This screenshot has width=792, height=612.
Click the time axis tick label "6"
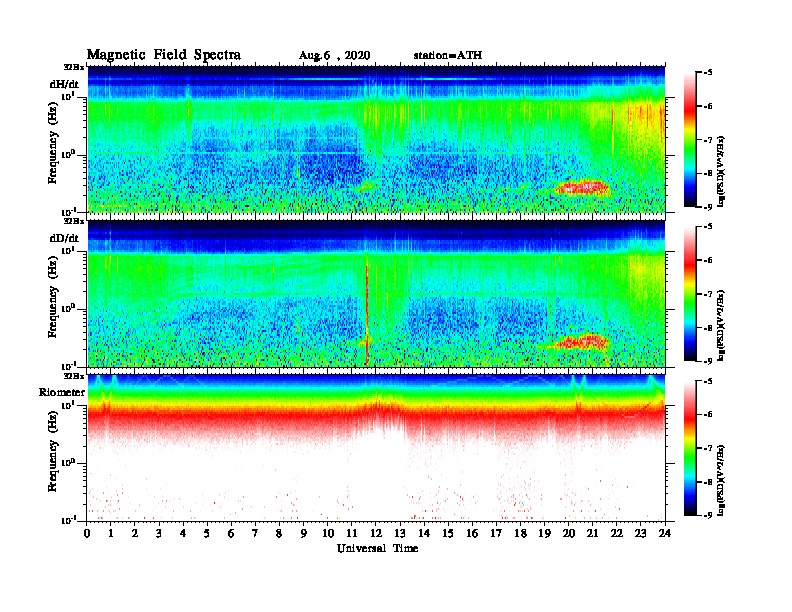(231, 534)
